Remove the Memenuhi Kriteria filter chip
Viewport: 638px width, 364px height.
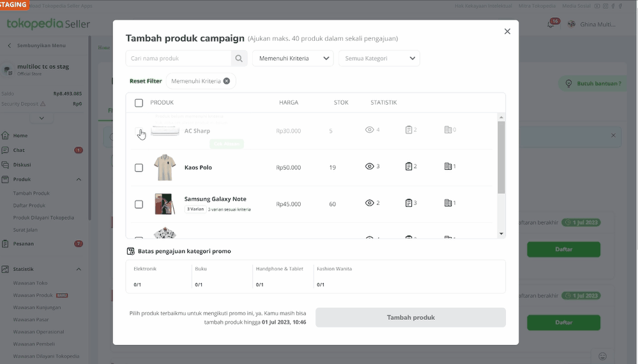[x=227, y=81]
